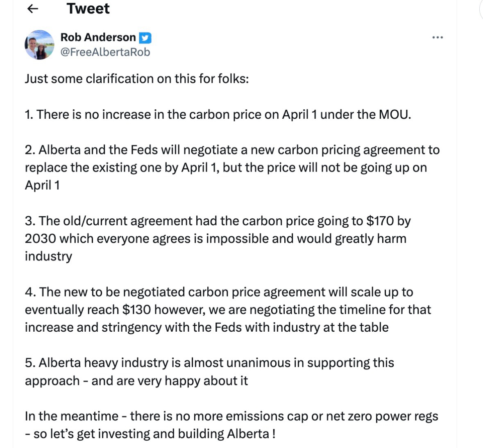Image resolution: width=483 pixels, height=448 pixels.
Task: Click point 1 about no carbon price increase
Action: tap(218, 114)
